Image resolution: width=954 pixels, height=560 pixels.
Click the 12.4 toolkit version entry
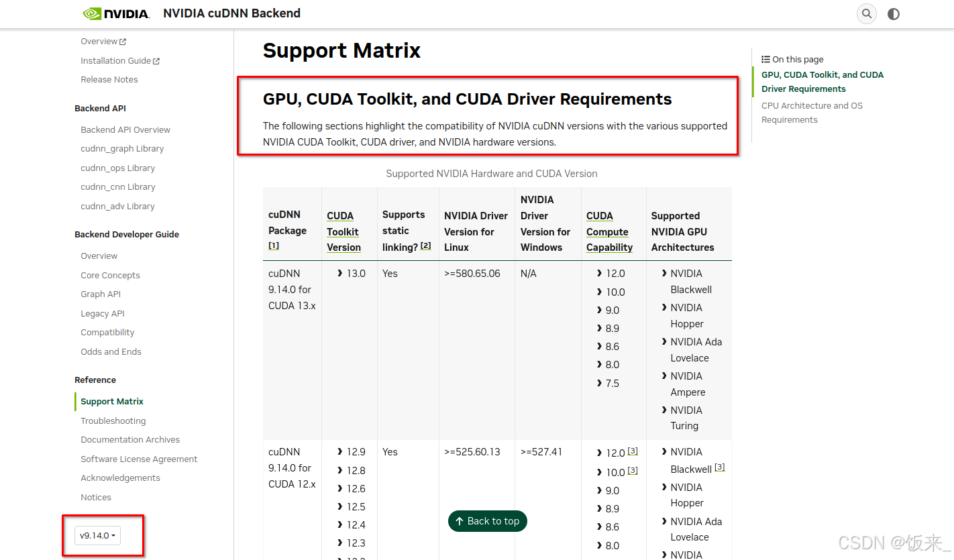coord(356,525)
